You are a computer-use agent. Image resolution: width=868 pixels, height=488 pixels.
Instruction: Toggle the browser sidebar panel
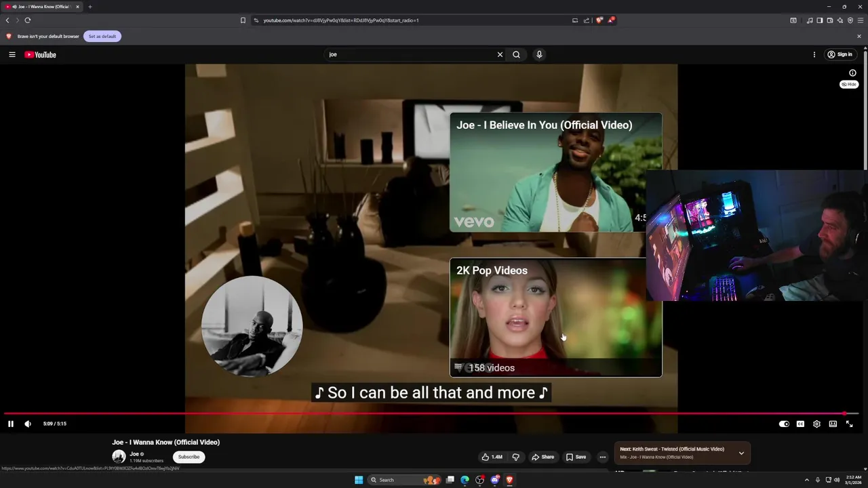[x=820, y=20]
